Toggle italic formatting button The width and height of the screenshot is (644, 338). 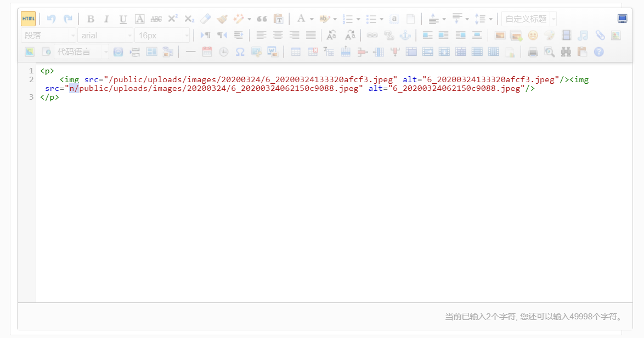tap(106, 19)
